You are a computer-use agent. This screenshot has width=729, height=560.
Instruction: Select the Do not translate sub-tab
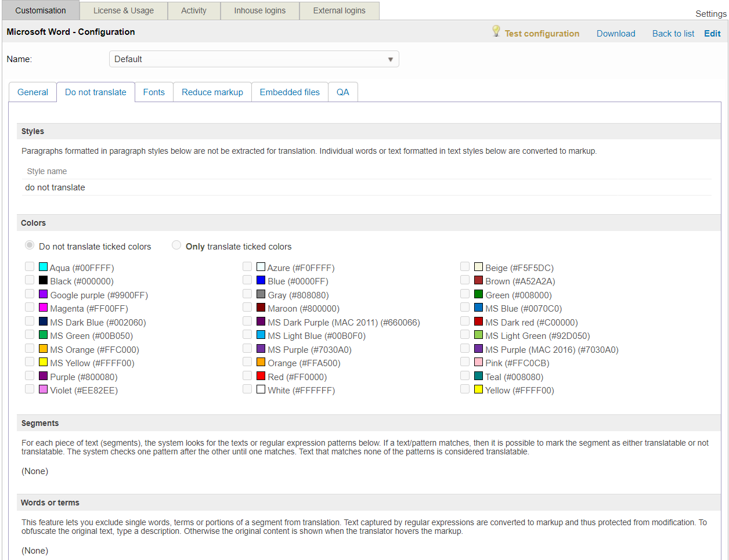click(96, 92)
